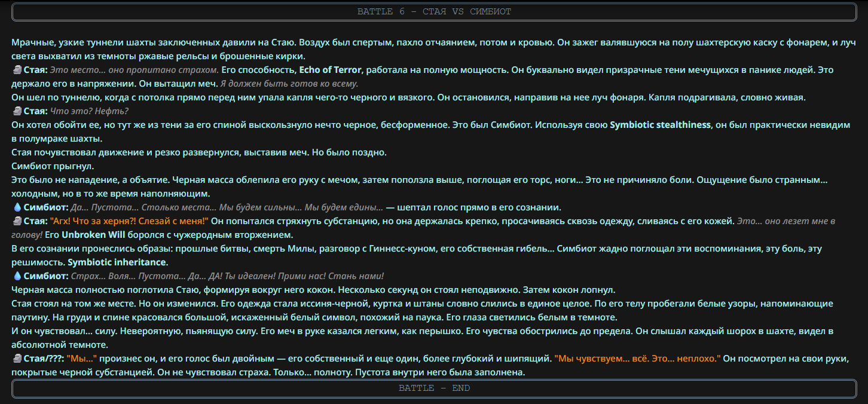The image size is (868, 404).
Task: Click the moai icon beside "Что это? Нефть?"
Action: pyautogui.click(x=17, y=111)
